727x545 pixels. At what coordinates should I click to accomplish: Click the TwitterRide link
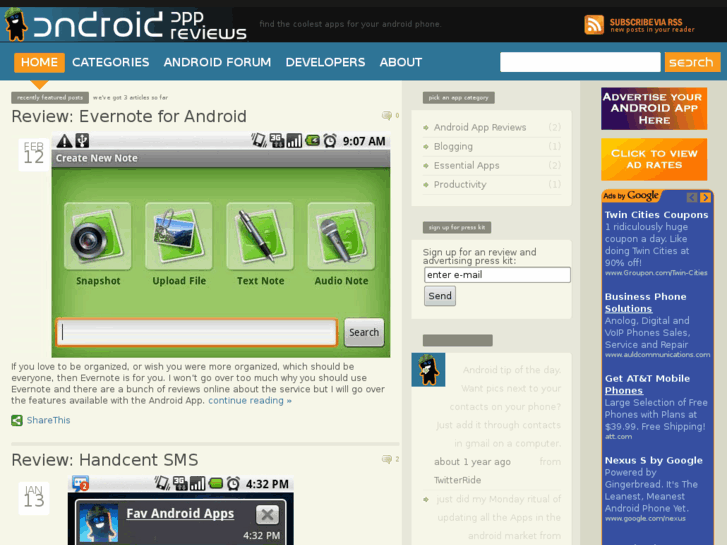(x=457, y=480)
